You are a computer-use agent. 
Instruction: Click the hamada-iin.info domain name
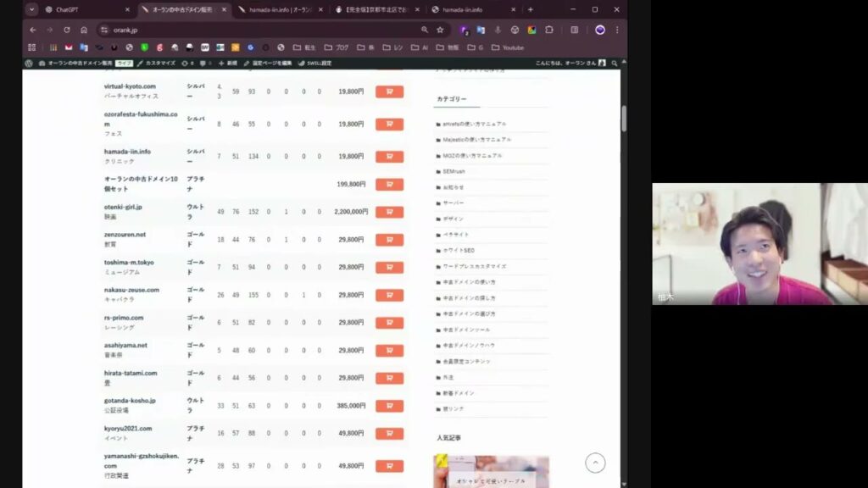127,152
